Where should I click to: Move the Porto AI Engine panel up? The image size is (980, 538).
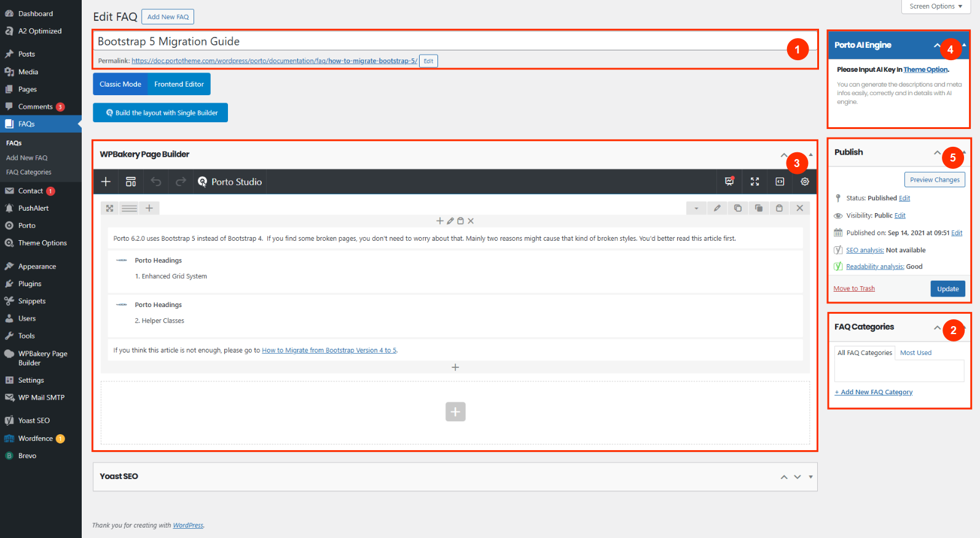click(x=937, y=45)
